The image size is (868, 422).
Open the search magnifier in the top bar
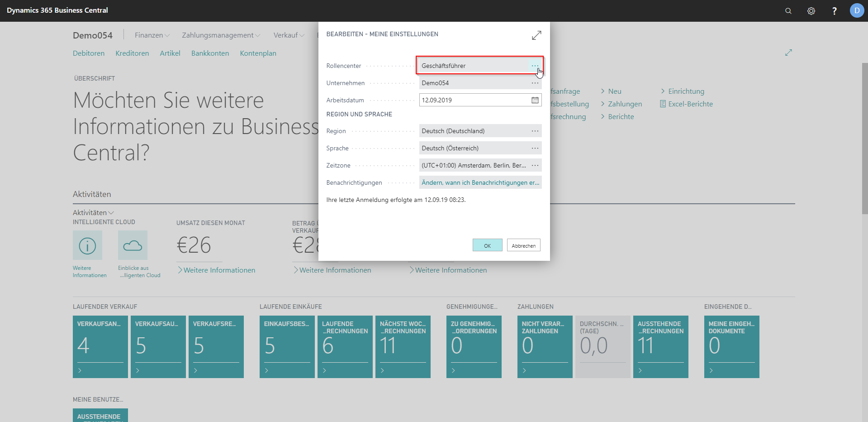tap(788, 11)
